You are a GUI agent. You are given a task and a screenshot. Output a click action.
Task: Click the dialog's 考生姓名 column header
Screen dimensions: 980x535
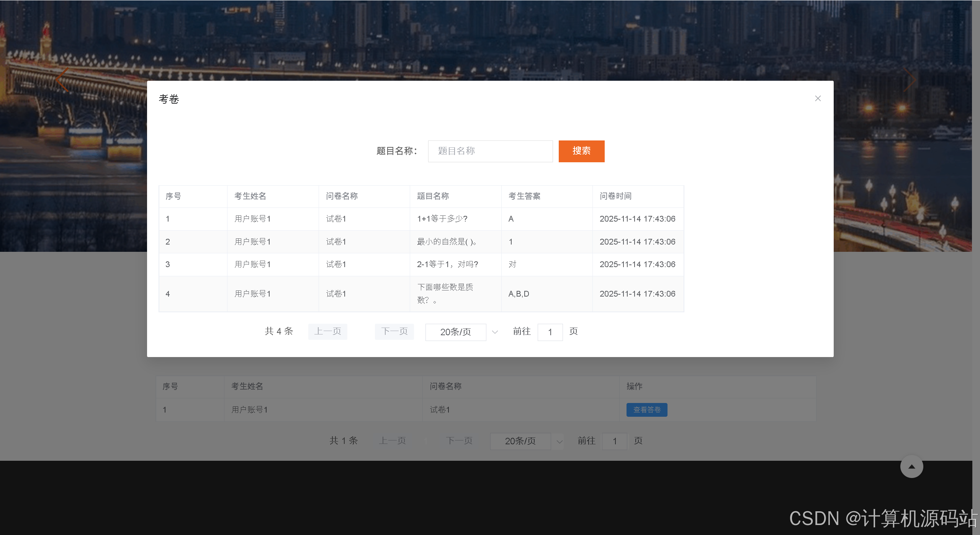click(273, 196)
